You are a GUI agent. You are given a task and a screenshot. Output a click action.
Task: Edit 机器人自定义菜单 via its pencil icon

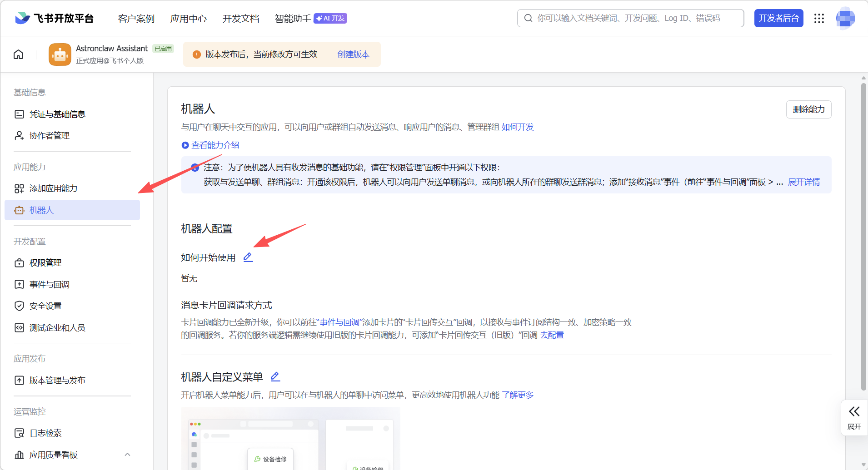[x=274, y=376]
